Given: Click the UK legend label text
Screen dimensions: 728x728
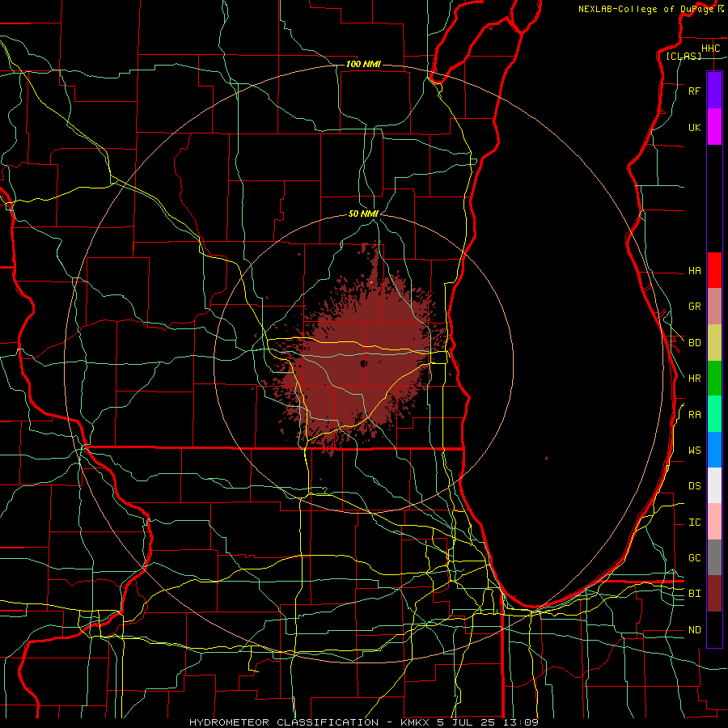Looking at the screenshot, I should (x=694, y=127).
